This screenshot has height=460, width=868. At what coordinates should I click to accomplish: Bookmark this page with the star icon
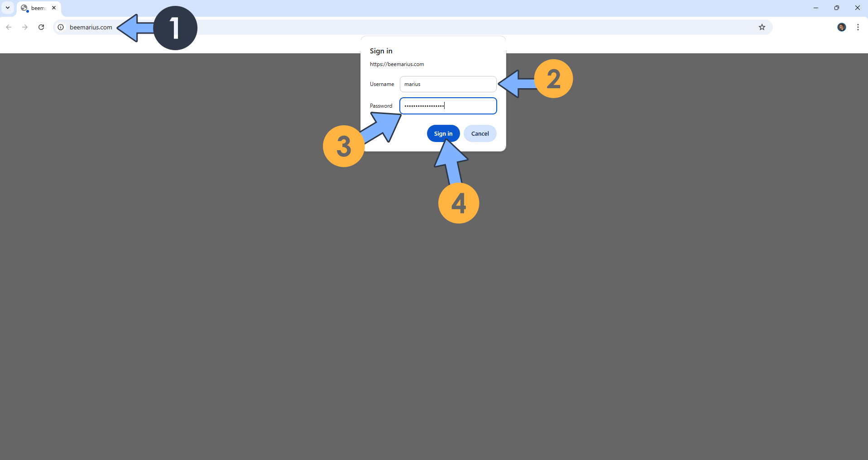pos(762,27)
